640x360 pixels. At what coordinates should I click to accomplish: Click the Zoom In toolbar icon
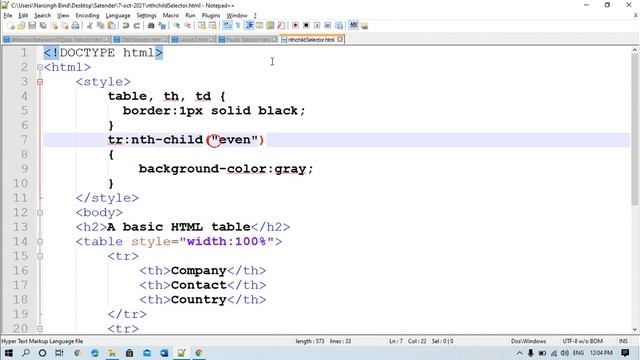point(177,26)
